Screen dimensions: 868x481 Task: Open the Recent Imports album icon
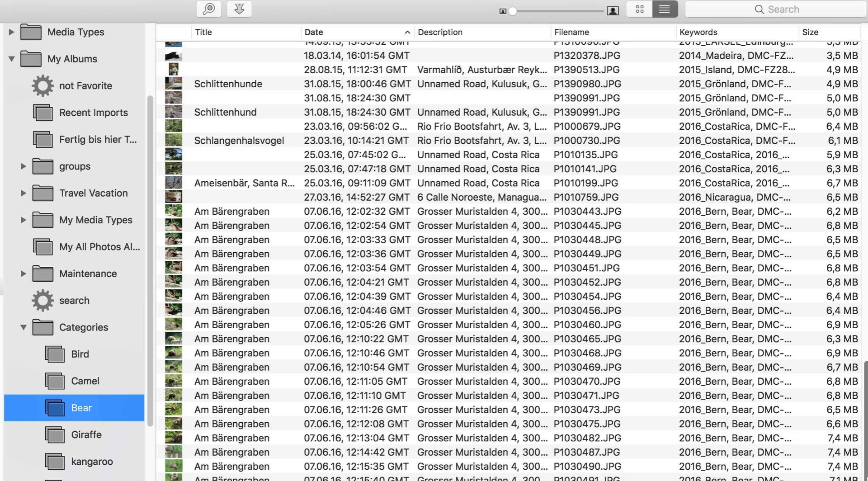42,113
